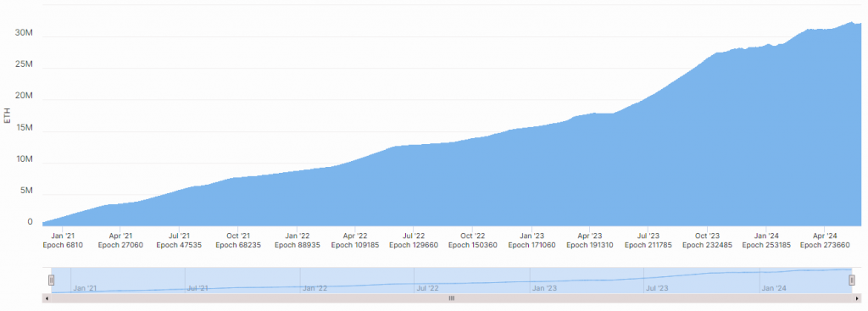Select the Jan '23 Epoch 171060 axis label
The image size is (868, 311).
(531, 240)
